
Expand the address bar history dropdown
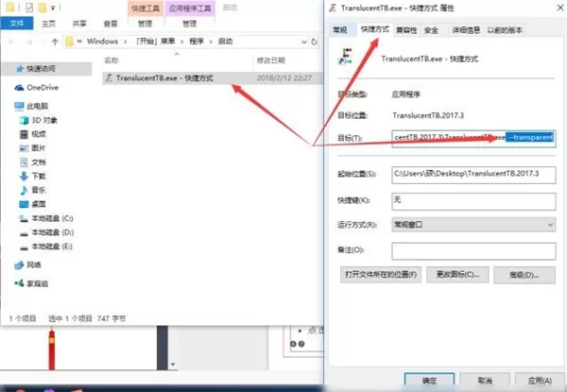point(303,42)
